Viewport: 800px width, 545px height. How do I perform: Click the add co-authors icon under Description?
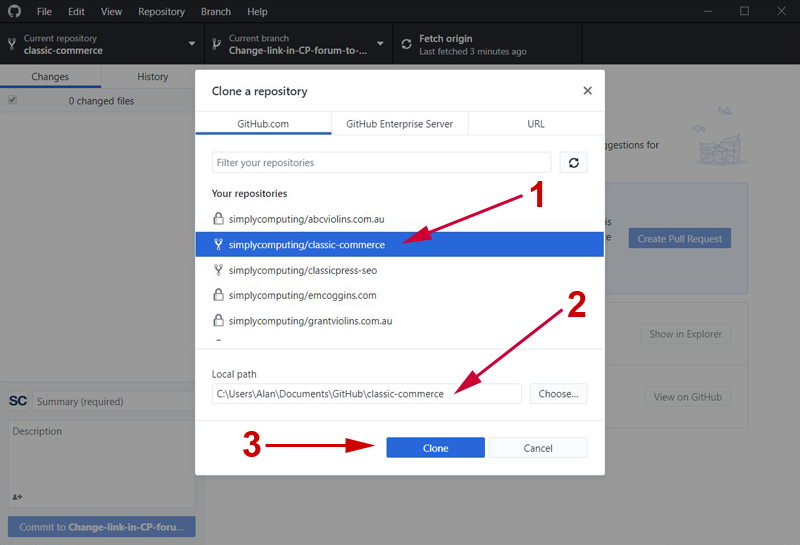click(17, 497)
